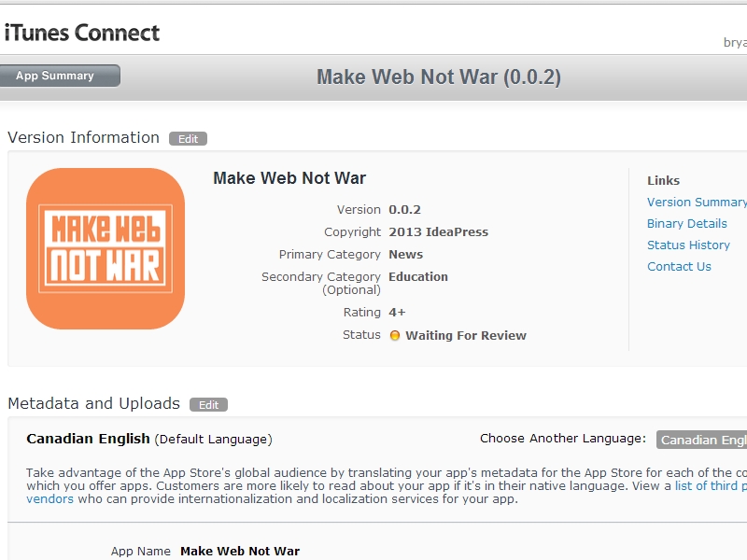Follow the vendors link

50,498
